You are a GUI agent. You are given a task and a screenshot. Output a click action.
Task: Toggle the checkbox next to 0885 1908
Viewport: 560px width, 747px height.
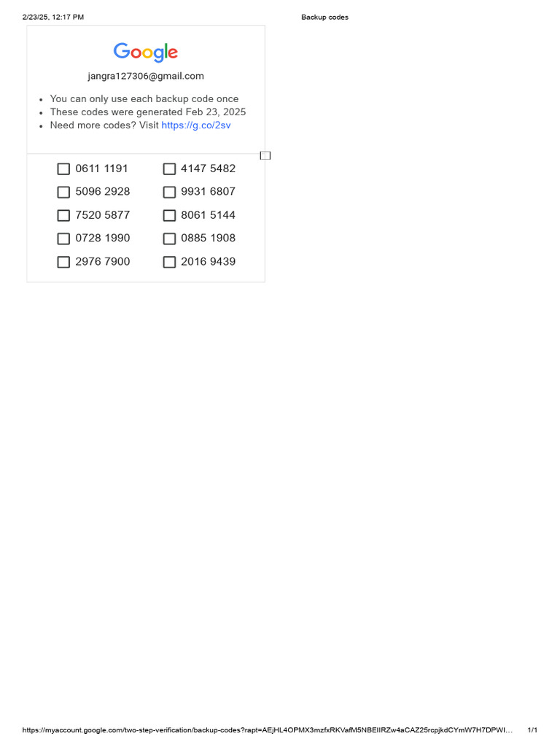(169, 239)
